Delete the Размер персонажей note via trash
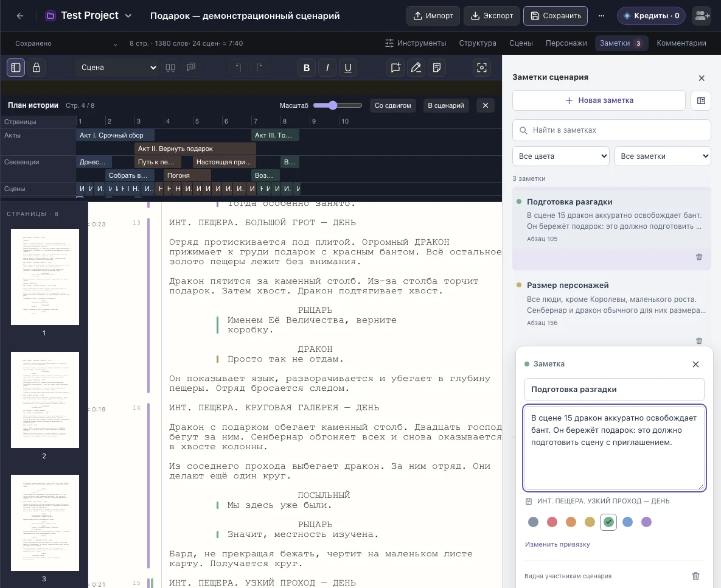Screen dimensions: 721x588 [699, 340]
